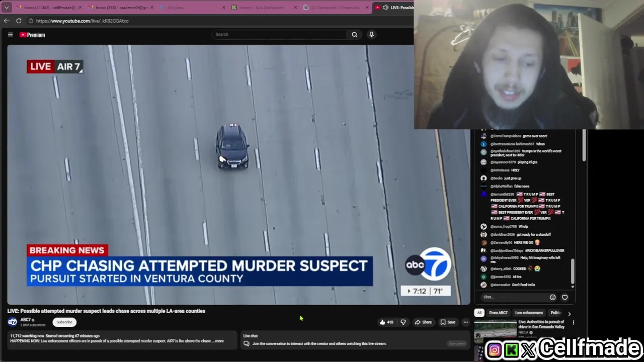This screenshot has width=644, height=362.
Task: Send a heart reaction in chat
Action: [565, 297]
